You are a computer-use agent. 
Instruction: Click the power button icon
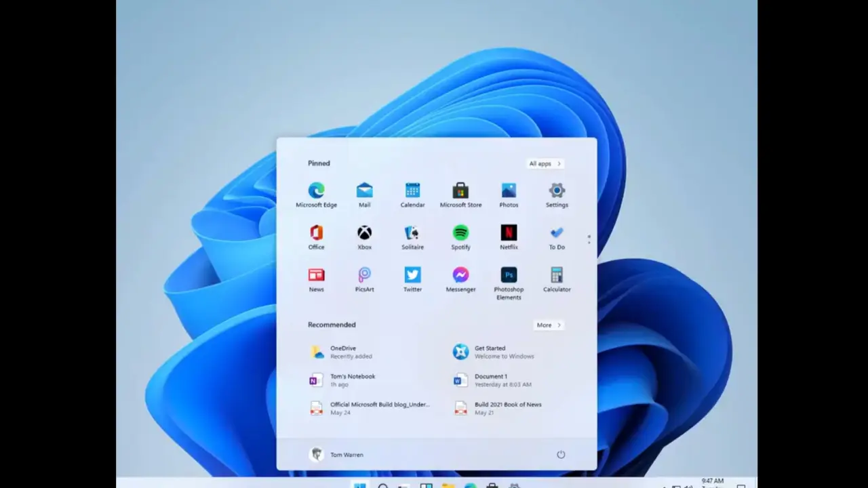561,455
